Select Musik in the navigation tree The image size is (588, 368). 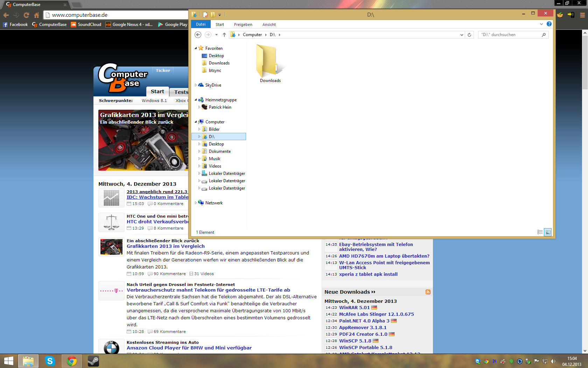point(215,159)
